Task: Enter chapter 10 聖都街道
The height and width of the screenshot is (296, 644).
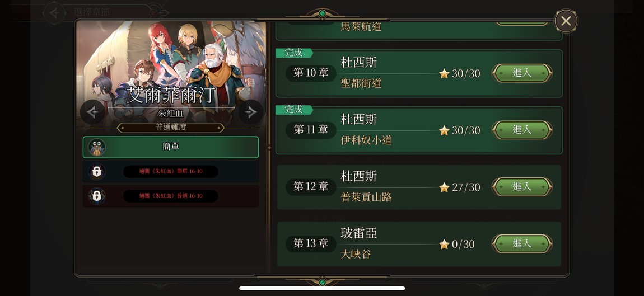Action: pyautogui.click(x=522, y=73)
